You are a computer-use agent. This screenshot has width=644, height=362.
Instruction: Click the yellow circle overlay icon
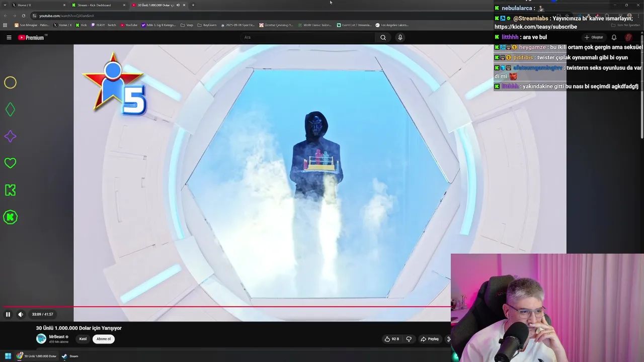click(10, 82)
